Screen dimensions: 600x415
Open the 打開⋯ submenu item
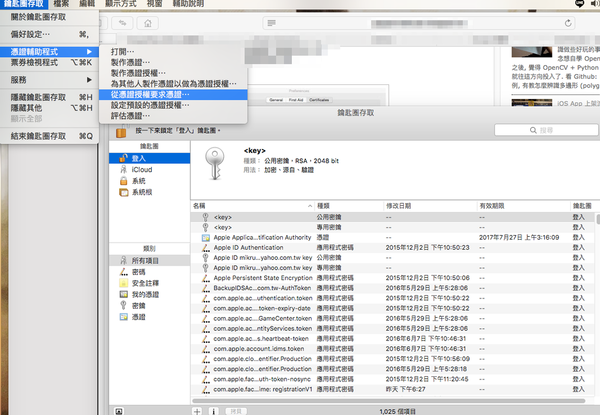pos(173,52)
